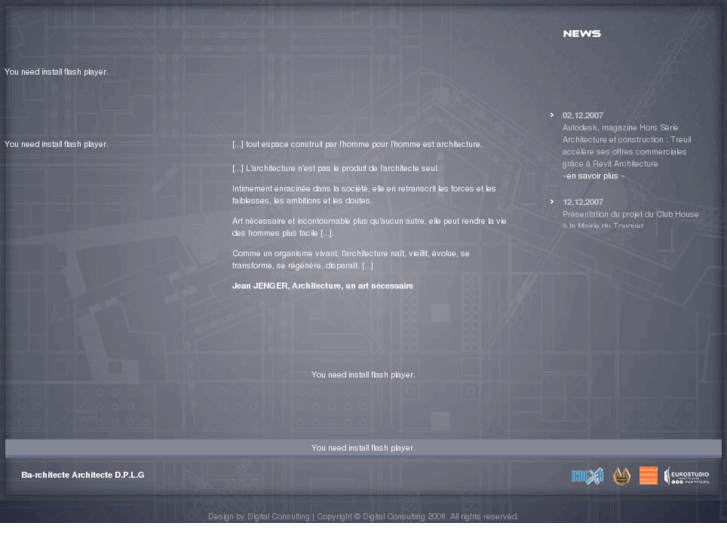Open the orange square partner logo
Screen dimensions: 727x545
[648, 475]
